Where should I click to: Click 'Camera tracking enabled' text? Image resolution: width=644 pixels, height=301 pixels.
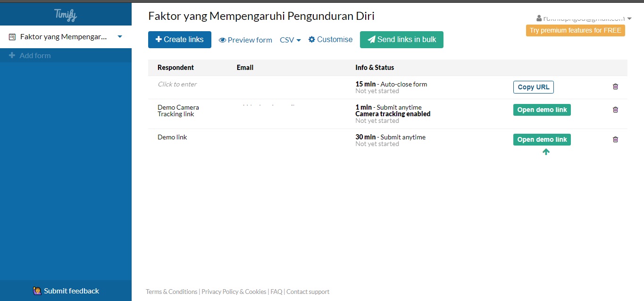coord(393,114)
